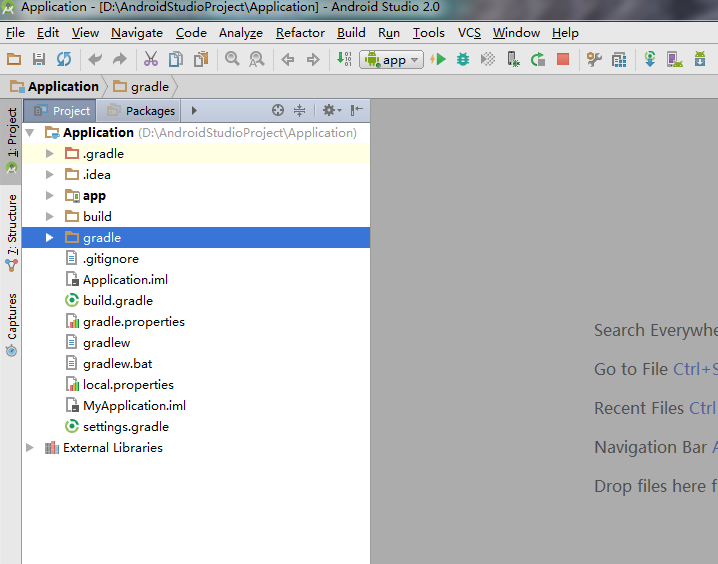Image resolution: width=718 pixels, height=564 pixels.
Task: Expand the build folder
Action: pos(49,217)
